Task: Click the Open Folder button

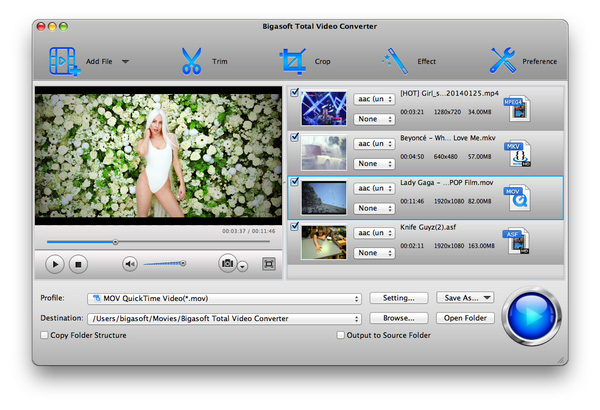Action: 465,318
